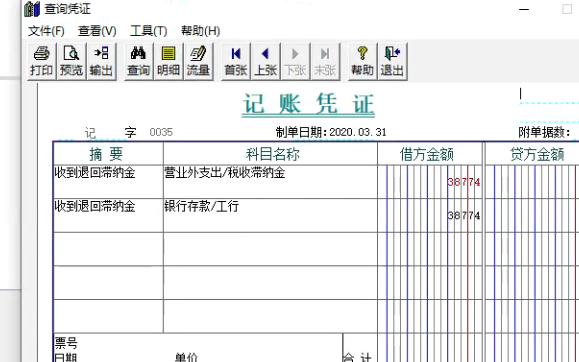Click the red 38774 debit amount
The width and height of the screenshot is (579, 362).
[464, 182]
